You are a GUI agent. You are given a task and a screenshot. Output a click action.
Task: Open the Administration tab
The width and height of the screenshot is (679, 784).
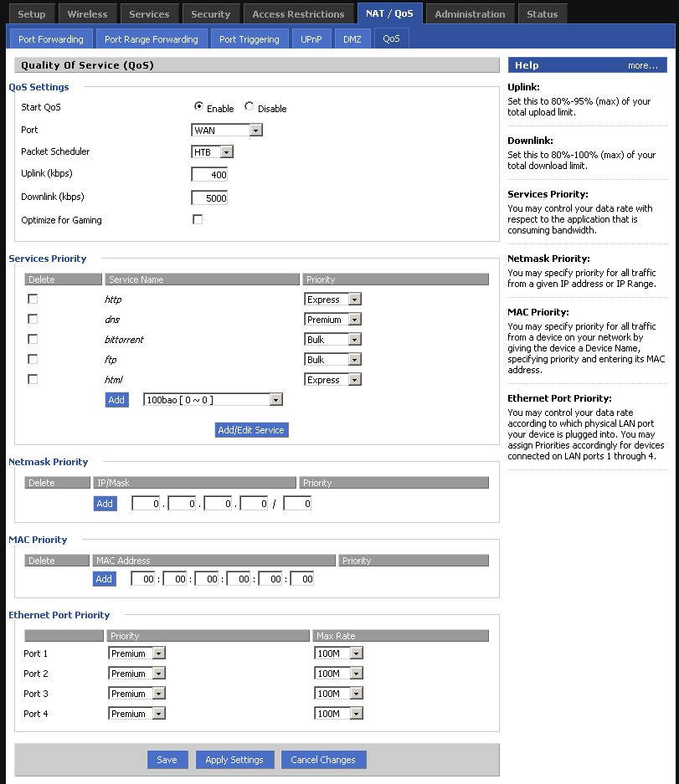click(x=470, y=14)
